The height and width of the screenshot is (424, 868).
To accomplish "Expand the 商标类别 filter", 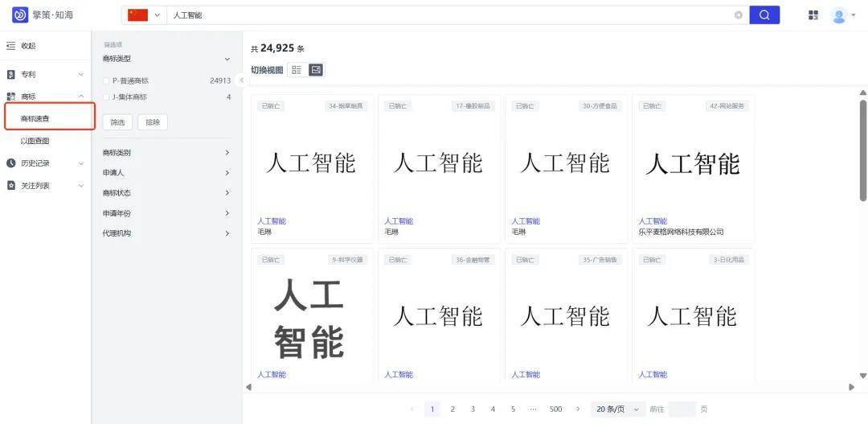I will pos(227,152).
